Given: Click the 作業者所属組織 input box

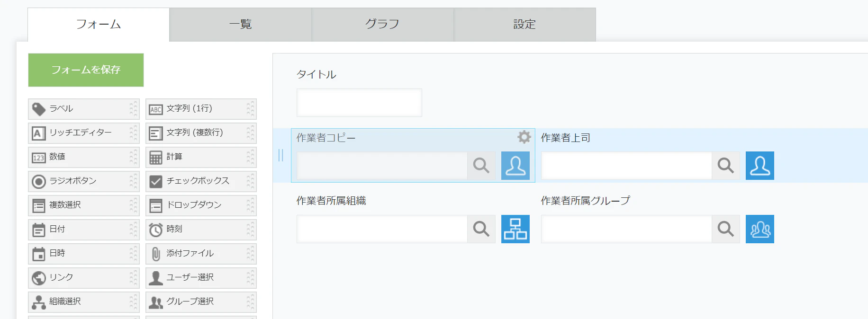Looking at the screenshot, I should (382, 229).
